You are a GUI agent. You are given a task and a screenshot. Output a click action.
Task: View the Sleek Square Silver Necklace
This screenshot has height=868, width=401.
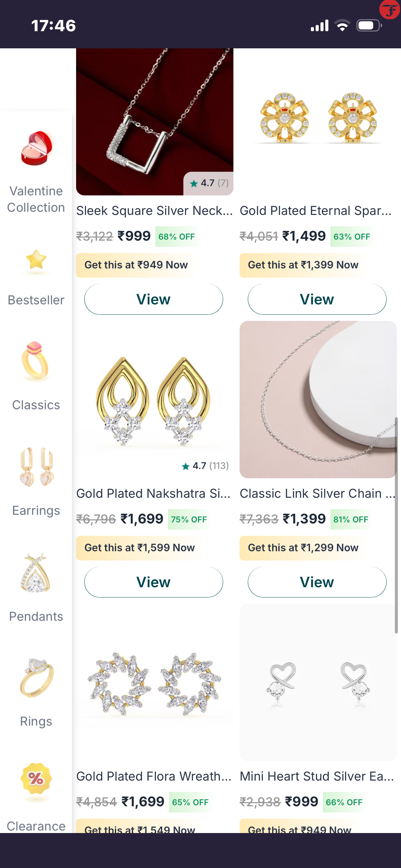(154, 299)
